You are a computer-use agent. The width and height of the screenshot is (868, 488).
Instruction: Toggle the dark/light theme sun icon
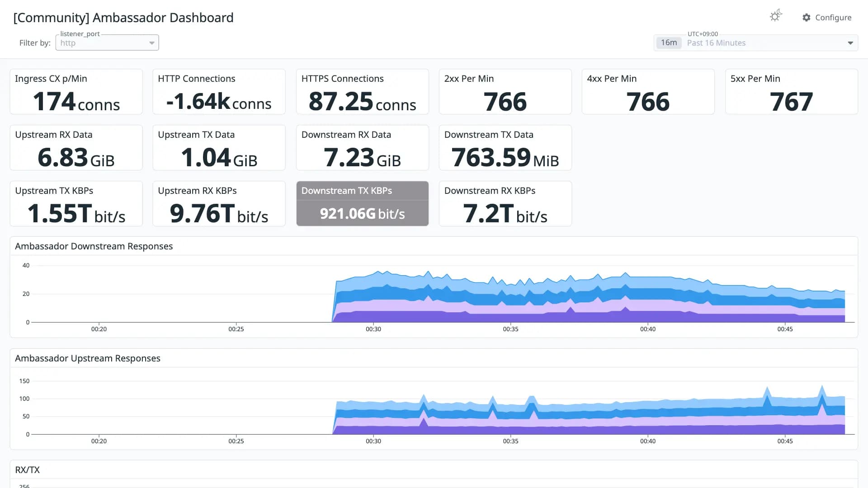tap(776, 16)
